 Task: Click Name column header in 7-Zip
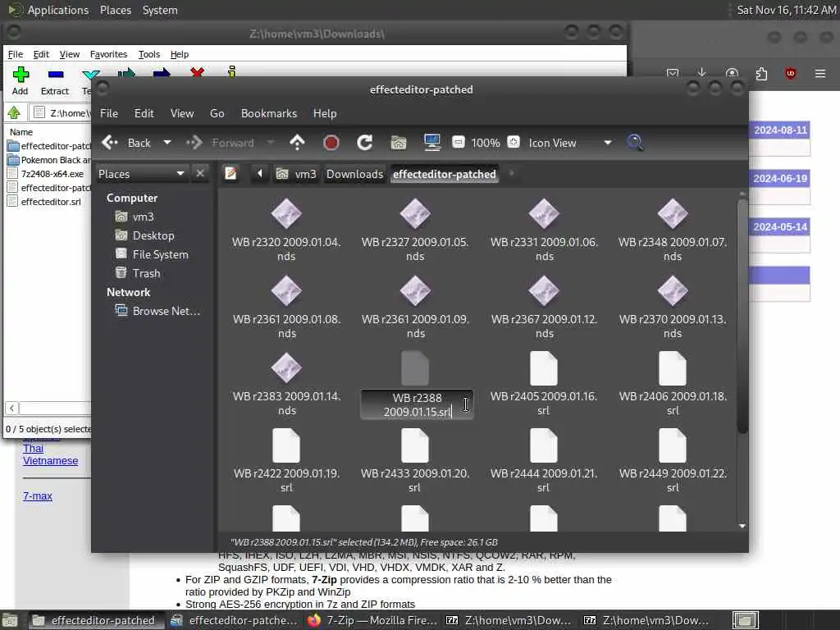pyautogui.click(x=21, y=132)
